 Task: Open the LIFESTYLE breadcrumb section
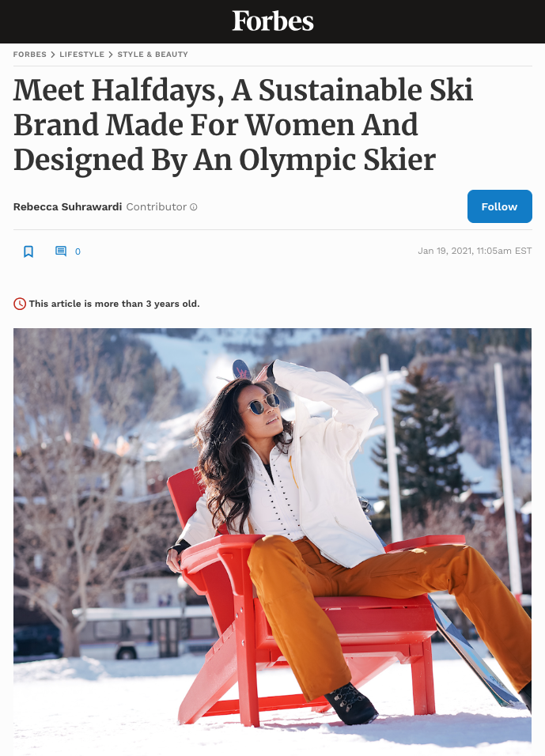coord(82,55)
